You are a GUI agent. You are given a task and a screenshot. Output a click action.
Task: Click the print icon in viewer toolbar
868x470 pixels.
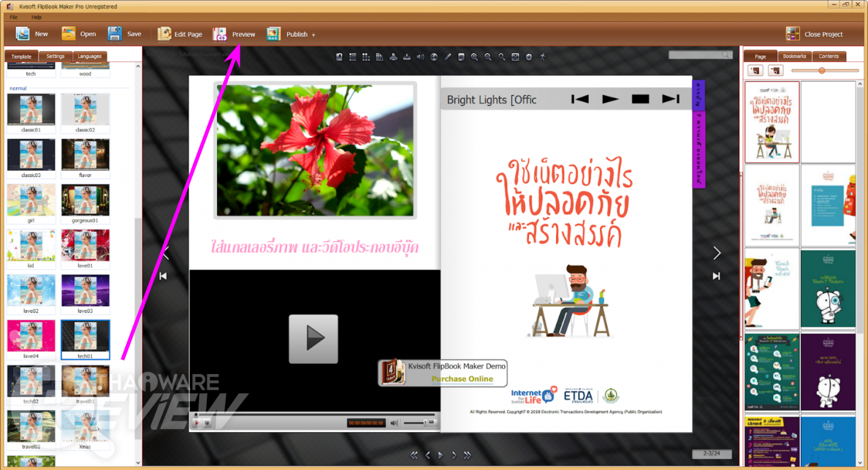(x=393, y=57)
